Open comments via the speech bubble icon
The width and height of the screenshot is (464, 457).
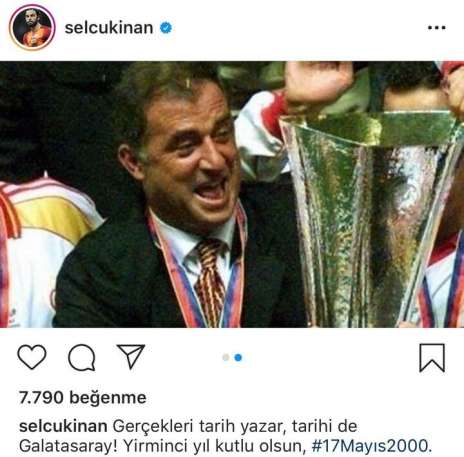pos(82,358)
